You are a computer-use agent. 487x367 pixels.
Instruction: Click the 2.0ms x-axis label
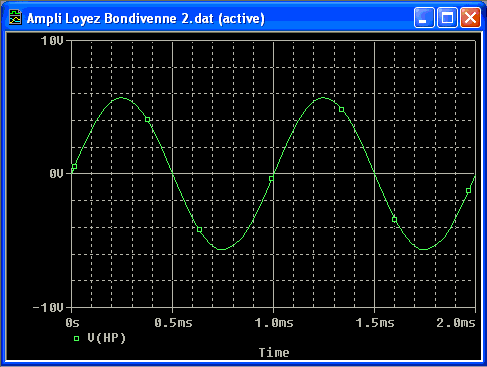[456, 323]
